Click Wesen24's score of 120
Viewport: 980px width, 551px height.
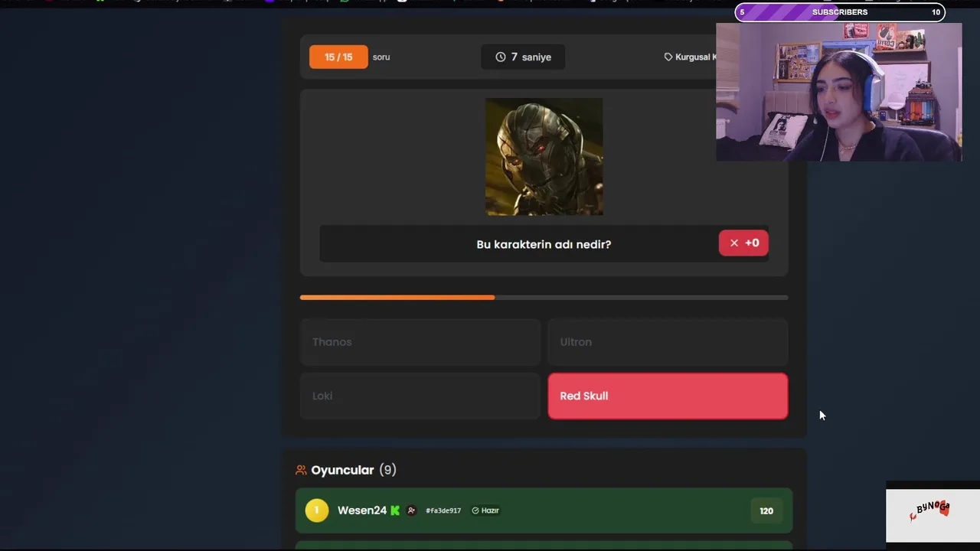[x=766, y=510]
